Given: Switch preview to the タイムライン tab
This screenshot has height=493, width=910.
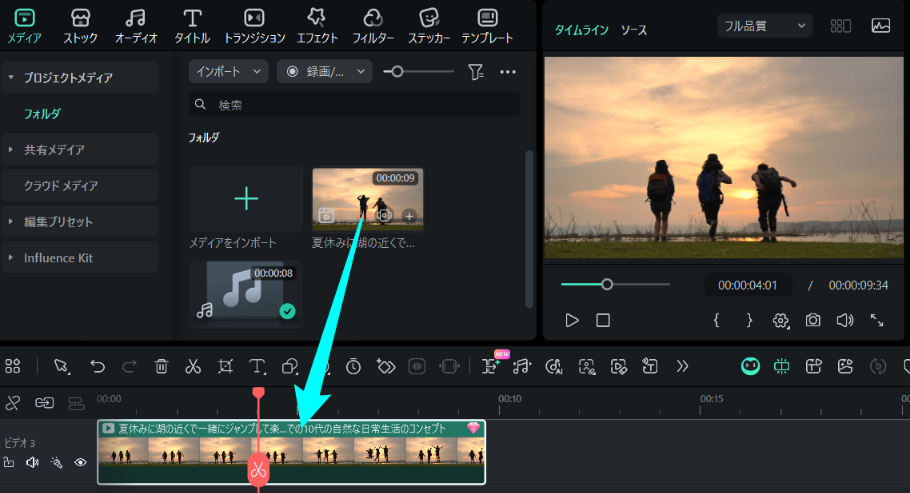Looking at the screenshot, I should click(x=581, y=30).
